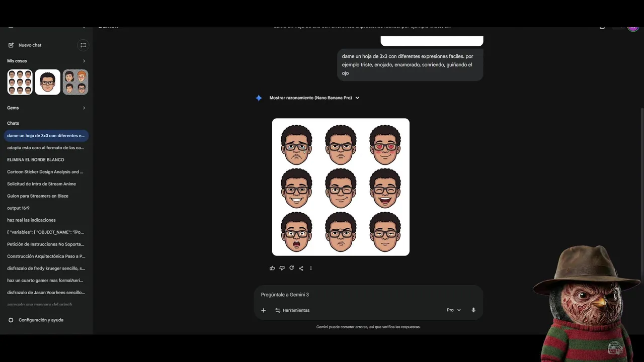The width and height of the screenshot is (644, 362).
Task: Open temporary chat dashed-square icon
Action: coord(83,45)
